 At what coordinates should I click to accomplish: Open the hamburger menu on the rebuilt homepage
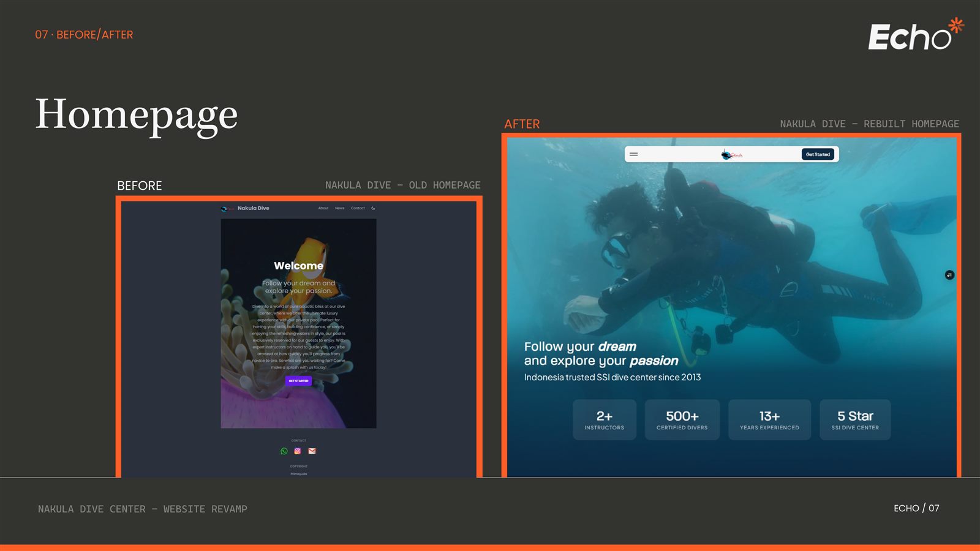pos(634,154)
